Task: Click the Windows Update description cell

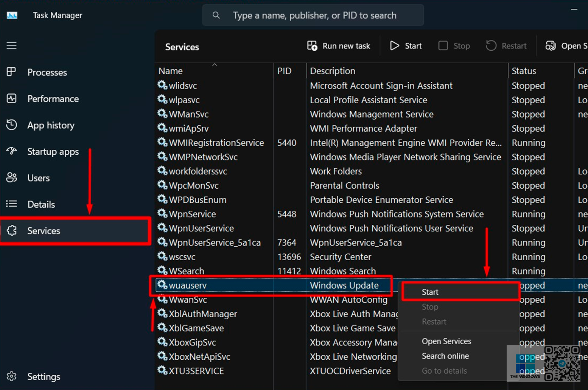Action: click(344, 285)
